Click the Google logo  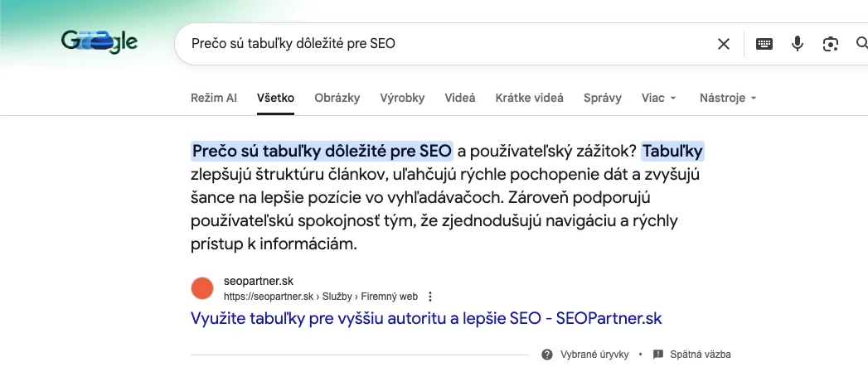click(99, 41)
